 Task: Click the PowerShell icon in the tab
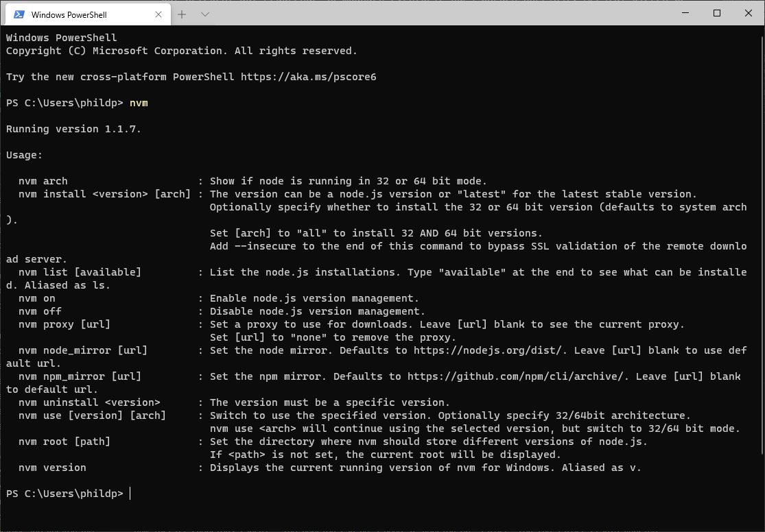tap(19, 14)
